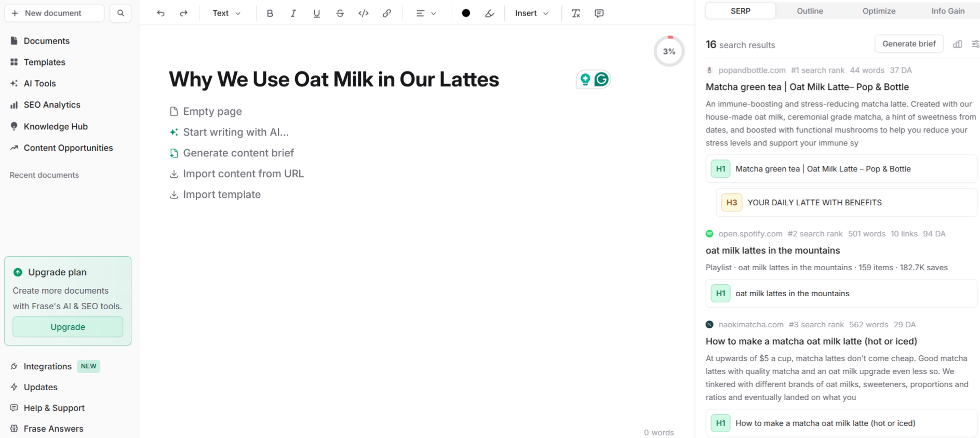Redo the last action
This screenshot has height=438, width=980.
183,14
